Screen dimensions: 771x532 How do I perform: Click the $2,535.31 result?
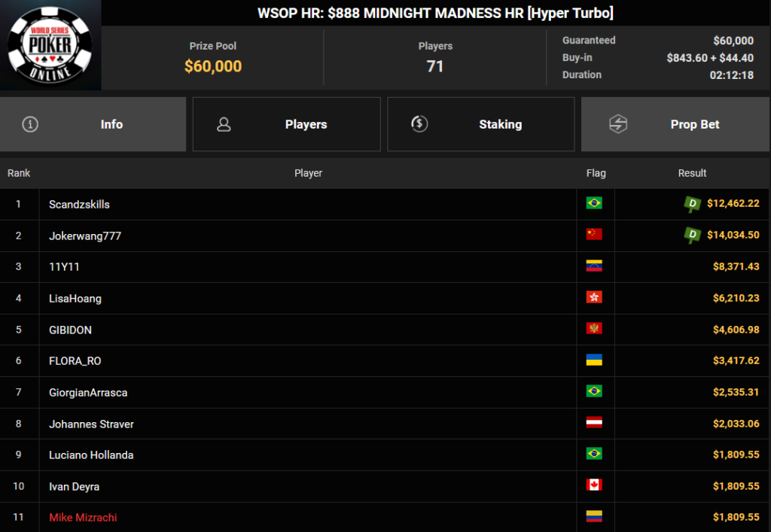point(736,392)
